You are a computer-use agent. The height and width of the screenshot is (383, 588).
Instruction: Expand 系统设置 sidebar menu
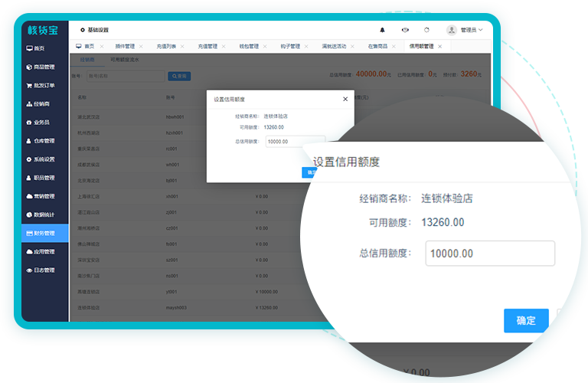44,159
